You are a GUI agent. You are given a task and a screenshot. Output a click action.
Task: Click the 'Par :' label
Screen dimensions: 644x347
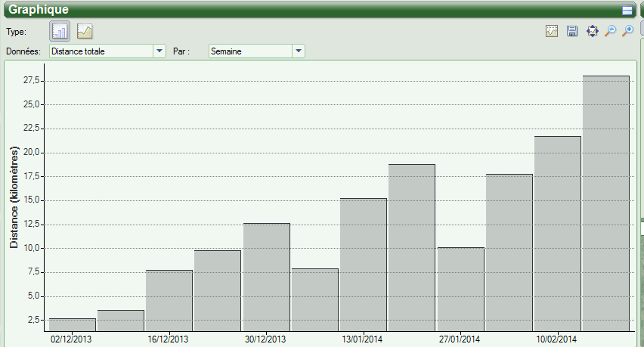tap(181, 51)
